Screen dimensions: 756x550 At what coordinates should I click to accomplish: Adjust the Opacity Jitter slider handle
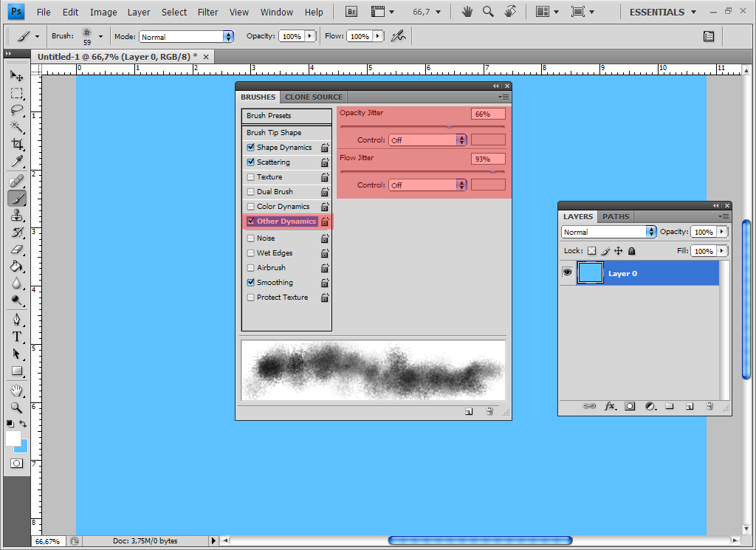tap(450, 126)
